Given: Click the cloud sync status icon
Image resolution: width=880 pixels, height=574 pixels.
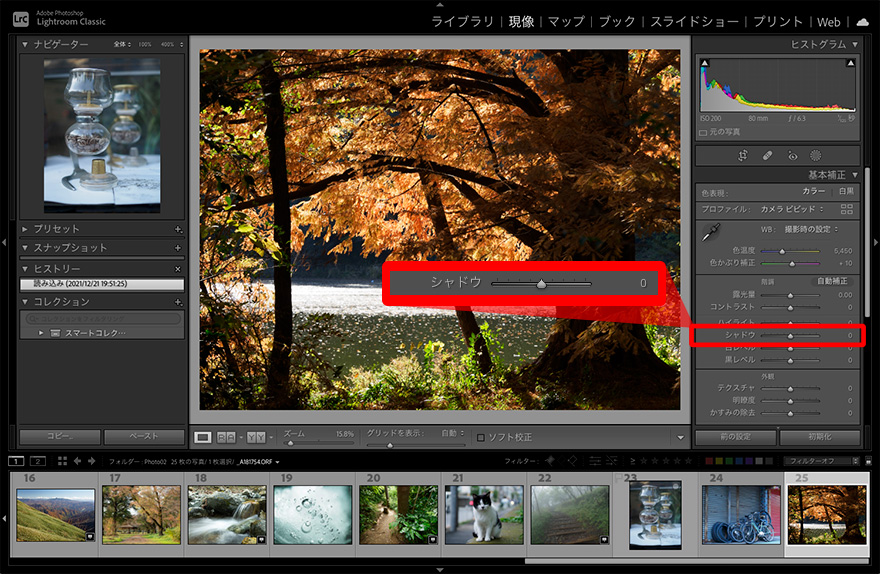Looking at the screenshot, I should (862, 21).
